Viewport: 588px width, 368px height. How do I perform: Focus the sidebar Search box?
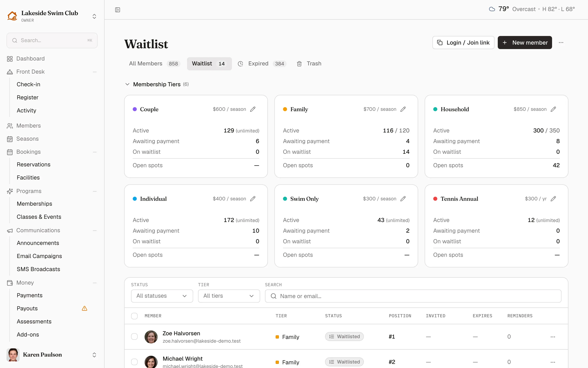click(52, 40)
